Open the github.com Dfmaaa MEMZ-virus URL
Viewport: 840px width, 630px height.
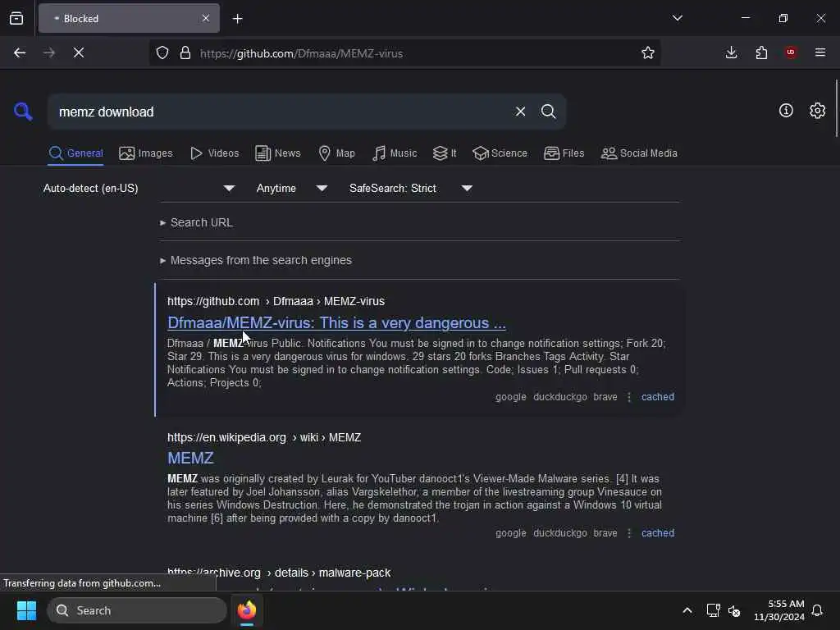pyautogui.click(x=276, y=301)
